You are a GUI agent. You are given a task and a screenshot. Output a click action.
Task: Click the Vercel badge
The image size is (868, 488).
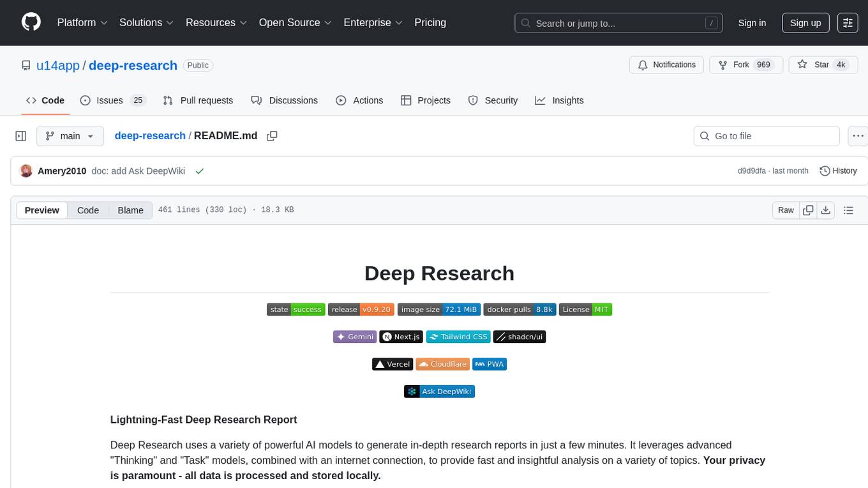(x=393, y=364)
